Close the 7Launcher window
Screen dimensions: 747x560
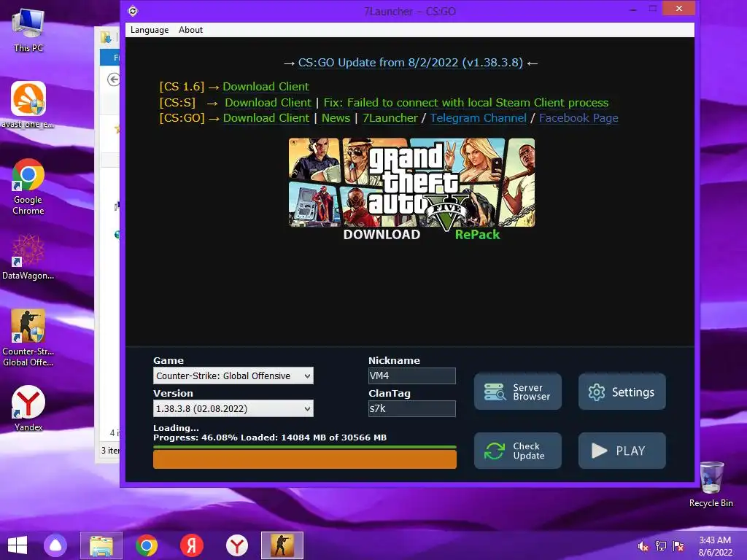pyautogui.click(x=679, y=9)
